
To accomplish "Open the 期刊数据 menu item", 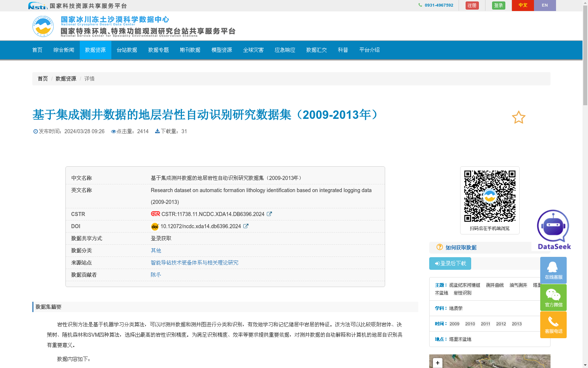I will [190, 50].
